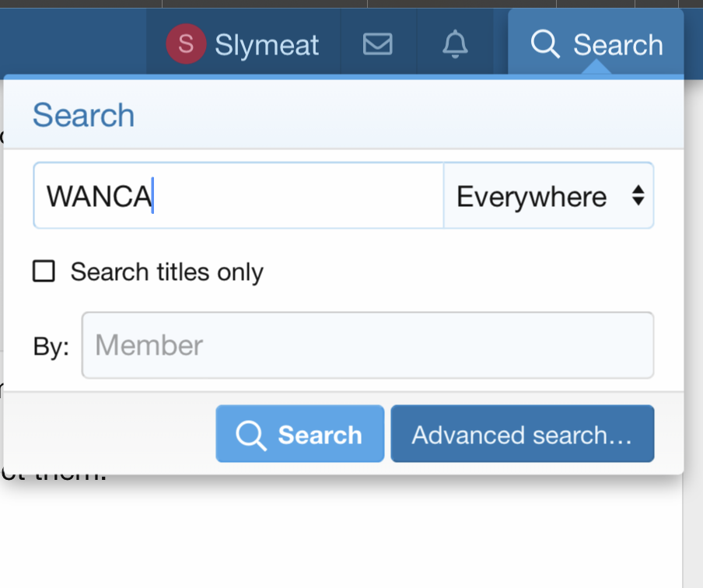The image size is (703, 588).
Task: Click the popup pointer arrow under Search tab
Action: pos(596,68)
